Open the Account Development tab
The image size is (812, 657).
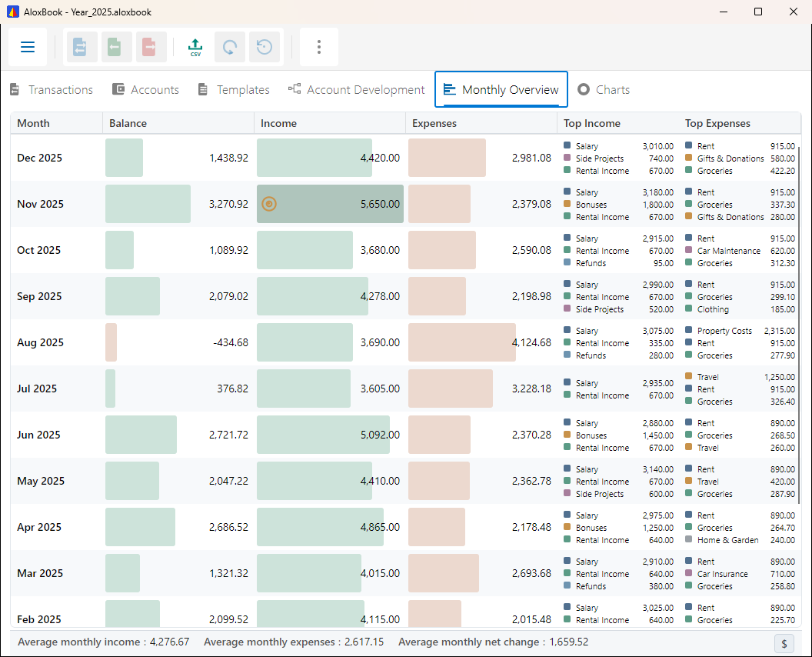(356, 90)
